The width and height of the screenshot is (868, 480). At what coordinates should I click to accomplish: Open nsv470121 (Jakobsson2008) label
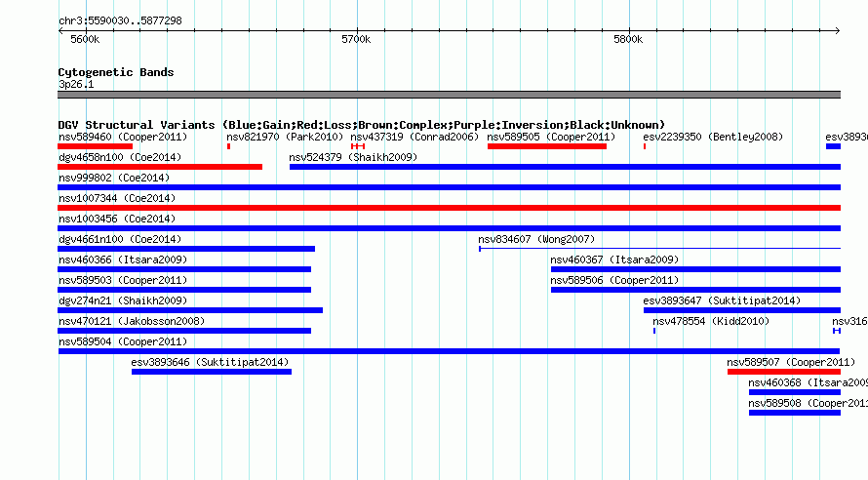(132, 321)
